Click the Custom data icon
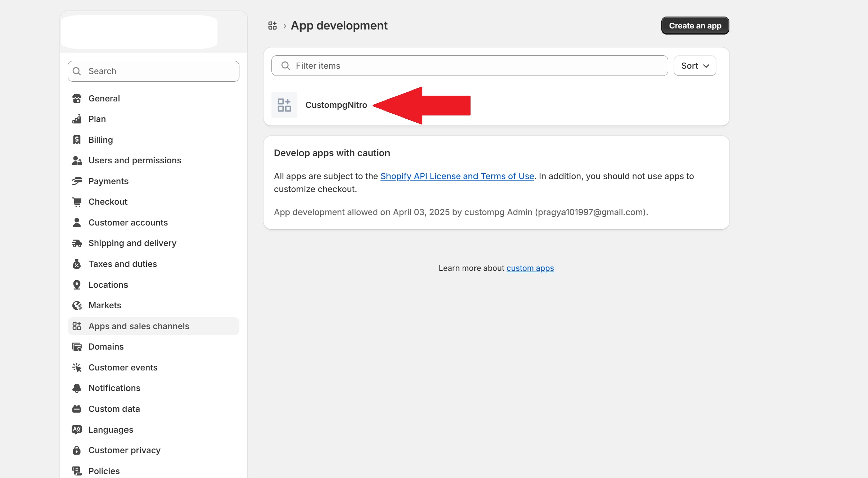Viewport: 868px width, 478px height. (77, 409)
